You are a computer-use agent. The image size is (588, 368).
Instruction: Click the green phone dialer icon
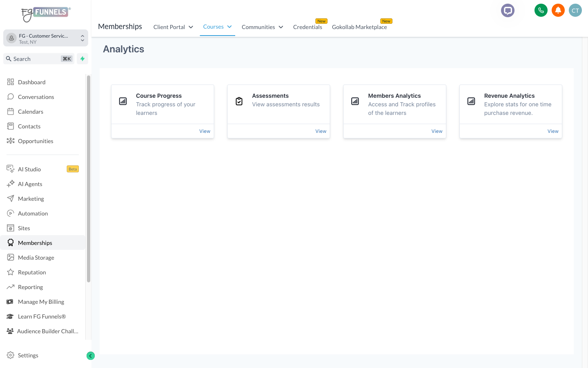[x=541, y=10]
